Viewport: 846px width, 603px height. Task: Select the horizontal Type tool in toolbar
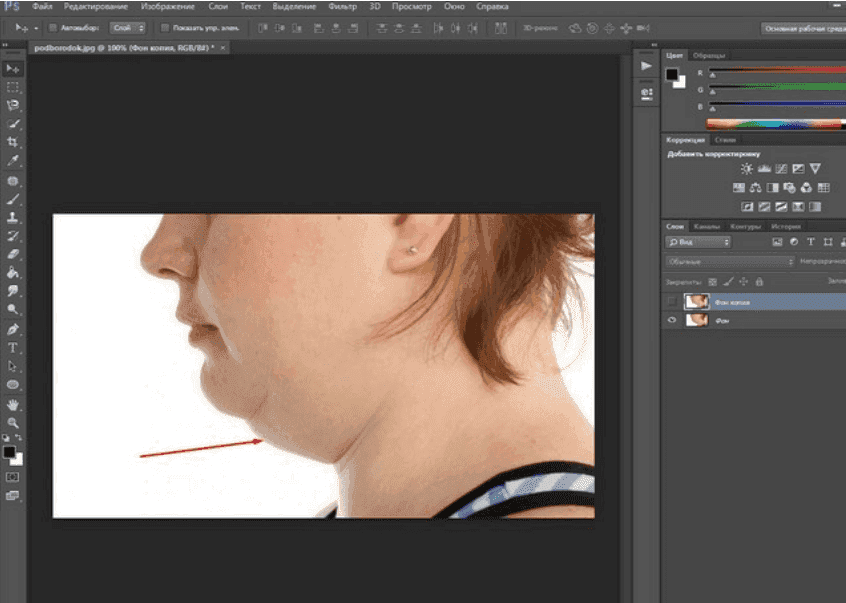(13, 347)
